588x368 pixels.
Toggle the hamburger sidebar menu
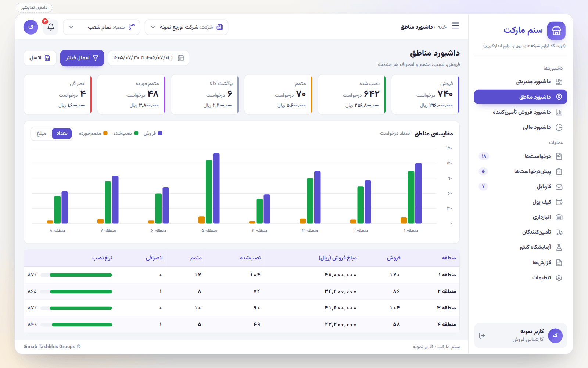[x=455, y=26]
